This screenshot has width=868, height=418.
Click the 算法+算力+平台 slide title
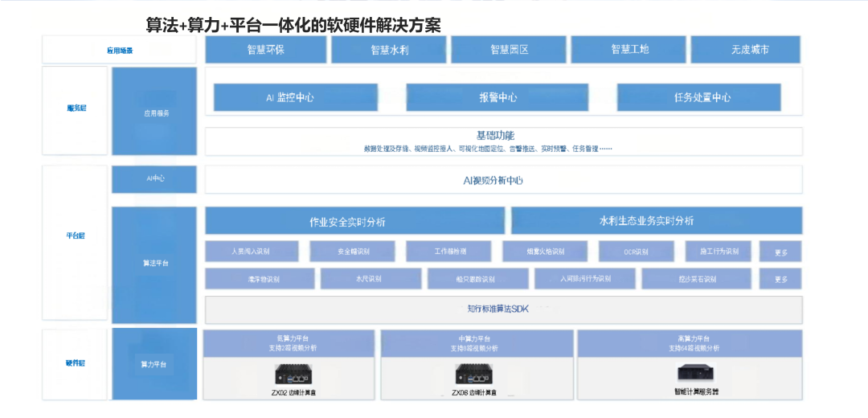pyautogui.click(x=293, y=26)
